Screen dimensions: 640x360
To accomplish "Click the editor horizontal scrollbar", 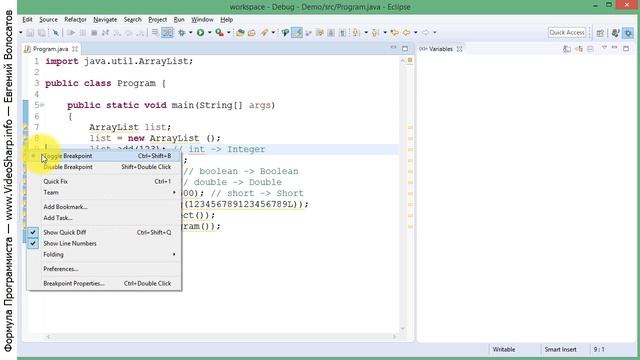I will [221, 337].
